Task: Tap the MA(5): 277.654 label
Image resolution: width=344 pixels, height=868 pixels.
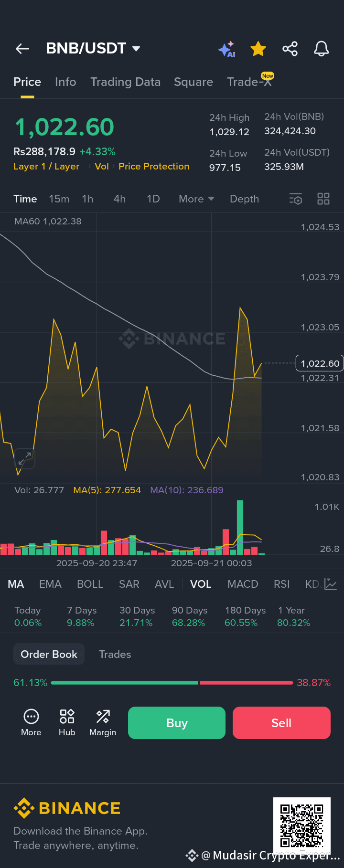Action: point(107,490)
